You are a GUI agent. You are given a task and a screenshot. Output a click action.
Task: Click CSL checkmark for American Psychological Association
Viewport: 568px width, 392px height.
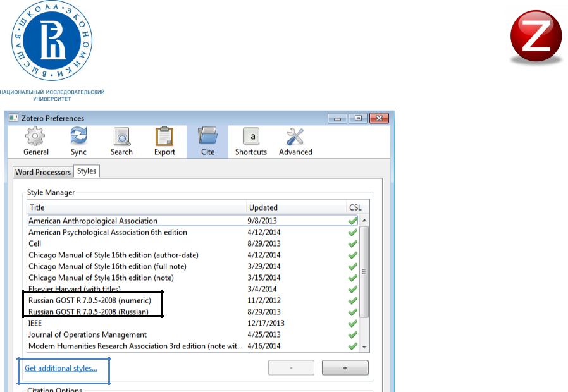(x=352, y=233)
